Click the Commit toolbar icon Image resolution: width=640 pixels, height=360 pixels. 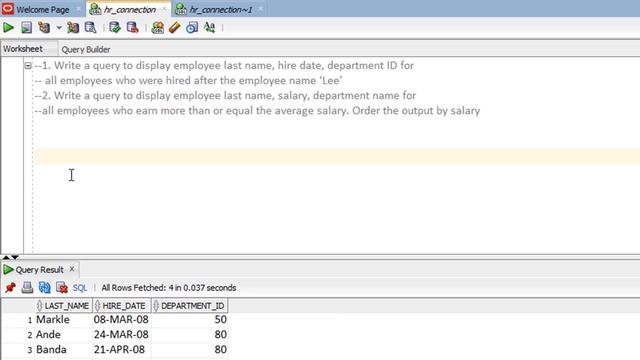[115, 28]
